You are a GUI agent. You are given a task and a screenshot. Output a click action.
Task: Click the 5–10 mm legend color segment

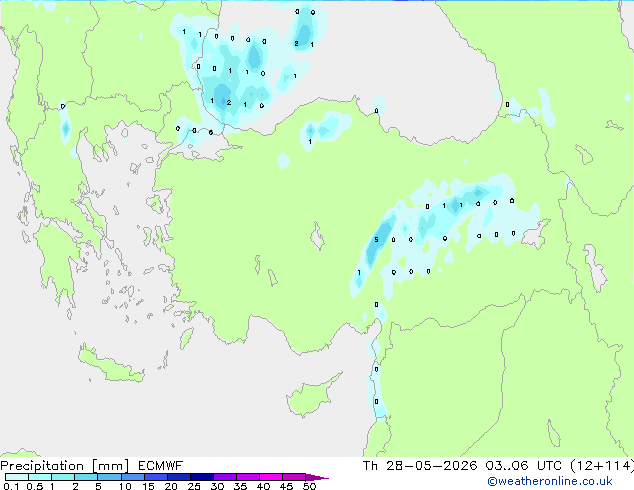coord(109,477)
